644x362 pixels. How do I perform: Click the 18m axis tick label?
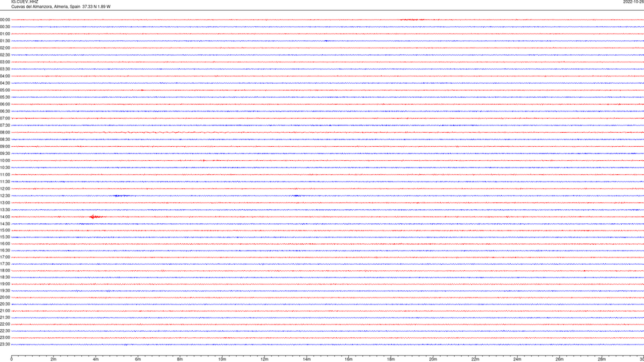tap(391, 359)
